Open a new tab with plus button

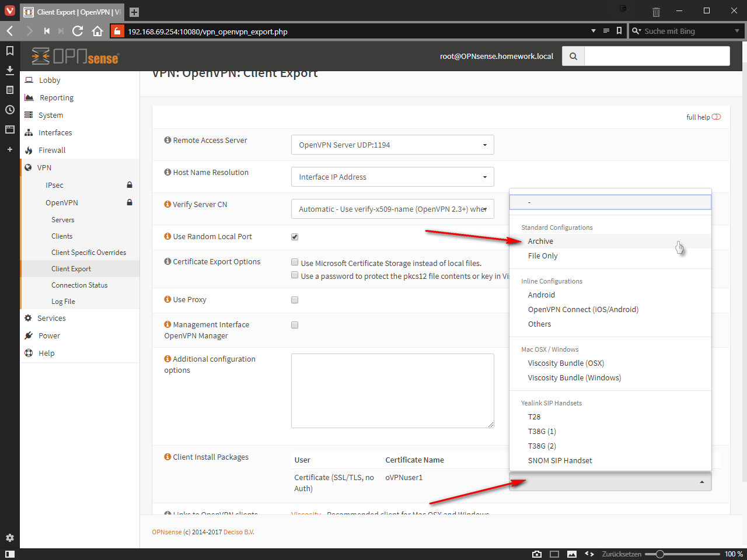[x=134, y=12]
